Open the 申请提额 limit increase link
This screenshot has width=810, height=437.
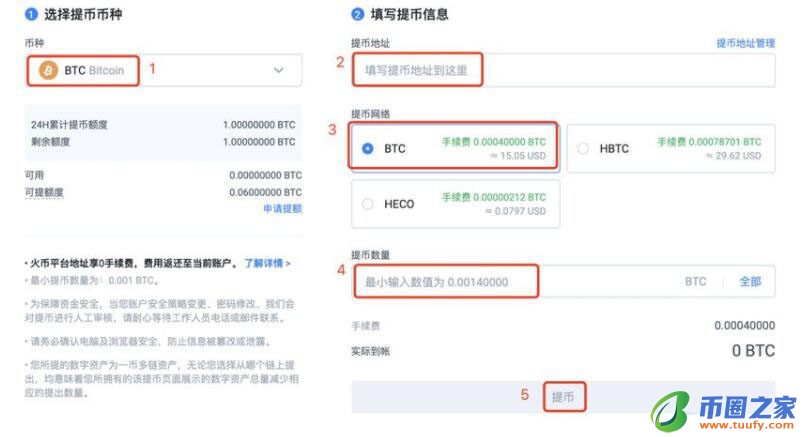(x=282, y=209)
